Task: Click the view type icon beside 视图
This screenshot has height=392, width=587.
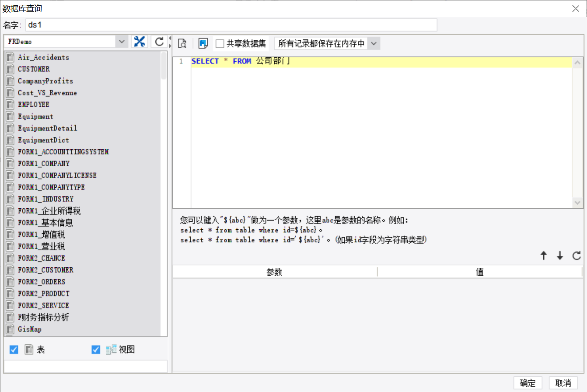Action: (111, 350)
